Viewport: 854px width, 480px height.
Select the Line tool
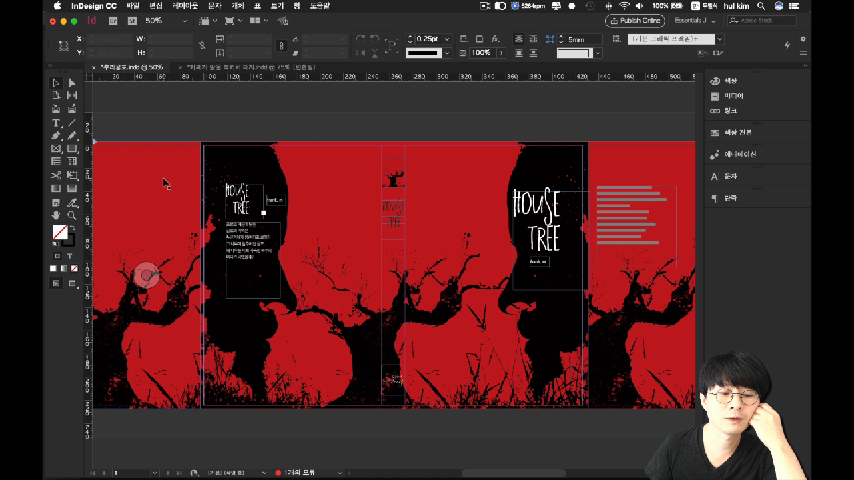coord(72,123)
